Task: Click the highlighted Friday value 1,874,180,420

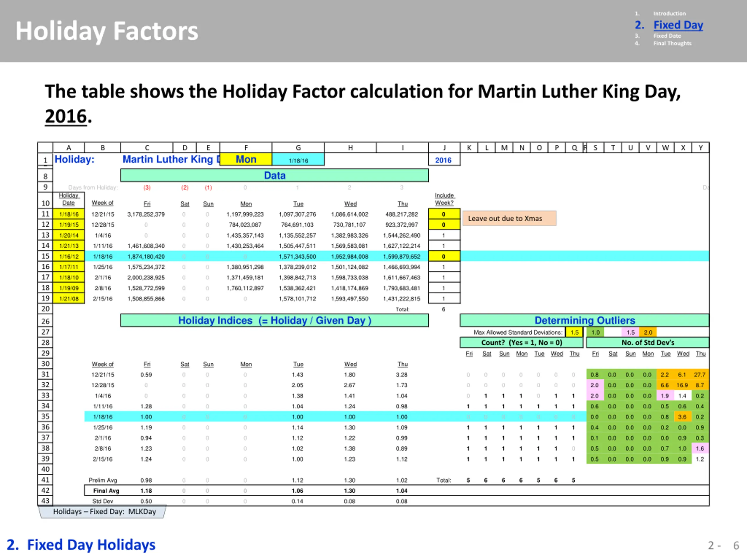Action: pyautogui.click(x=146, y=257)
